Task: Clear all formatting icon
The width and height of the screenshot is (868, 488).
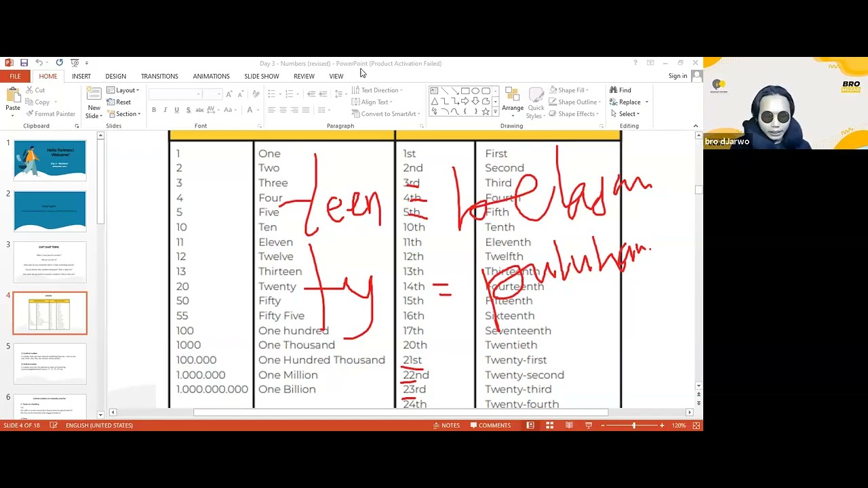Action: (x=256, y=94)
